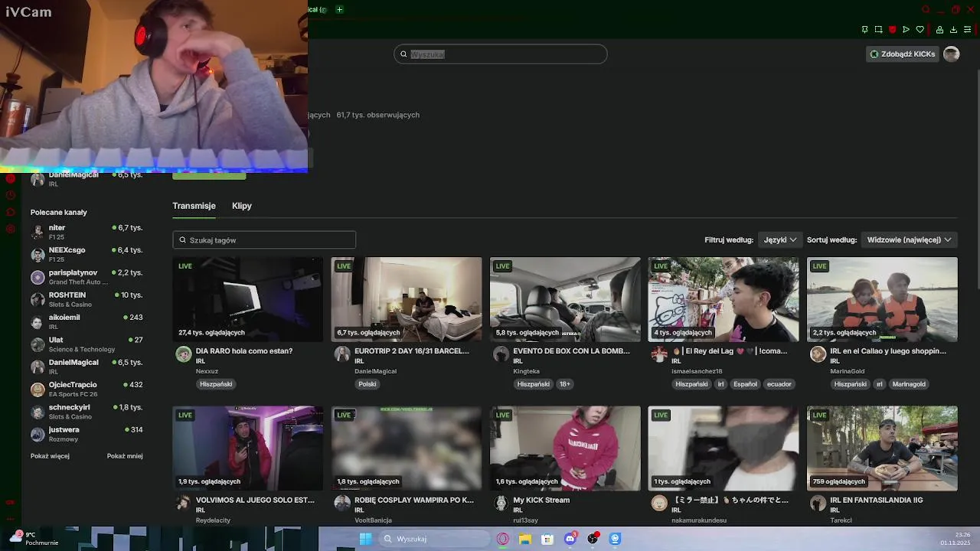This screenshot has height=551, width=980.
Task: Open Easy Setup sliders icon in Opera toolbar
Action: coord(967,30)
